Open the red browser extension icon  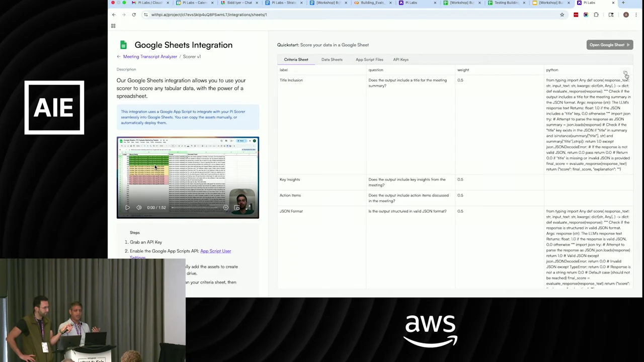coord(576,15)
